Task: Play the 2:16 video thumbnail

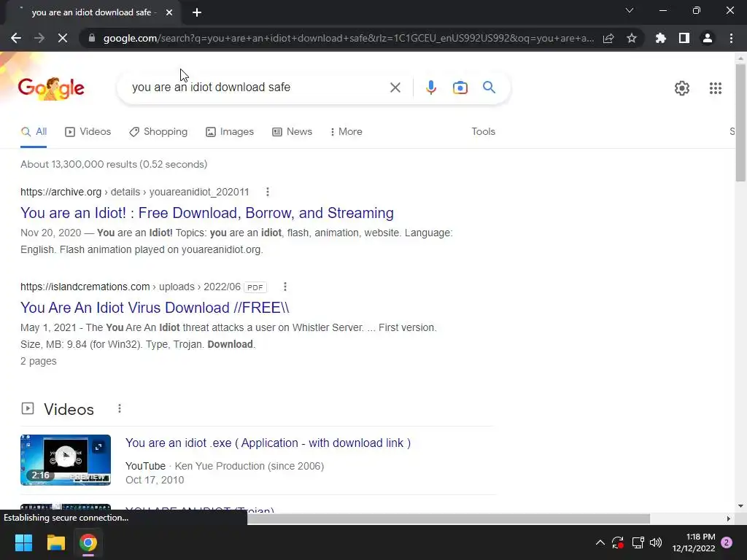Action: click(66, 460)
